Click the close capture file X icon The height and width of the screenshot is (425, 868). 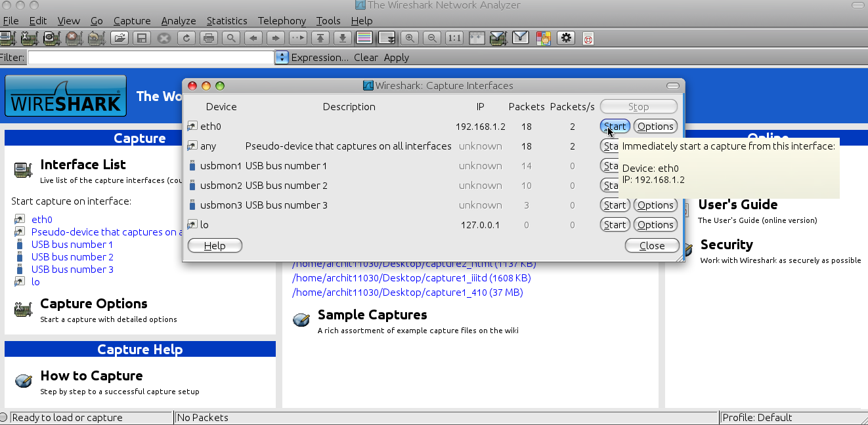click(x=164, y=37)
